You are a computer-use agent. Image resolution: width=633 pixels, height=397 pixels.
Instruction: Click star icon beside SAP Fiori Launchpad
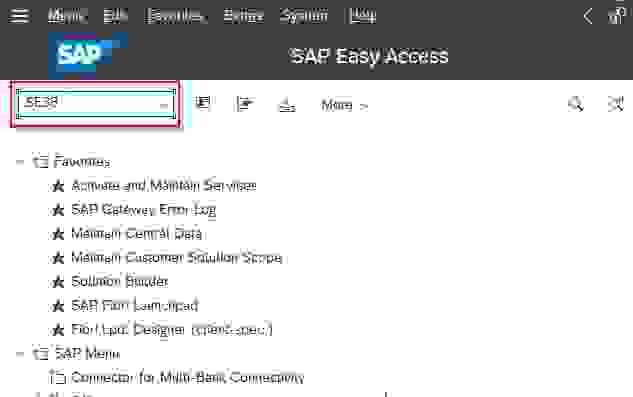click(x=58, y=306)
